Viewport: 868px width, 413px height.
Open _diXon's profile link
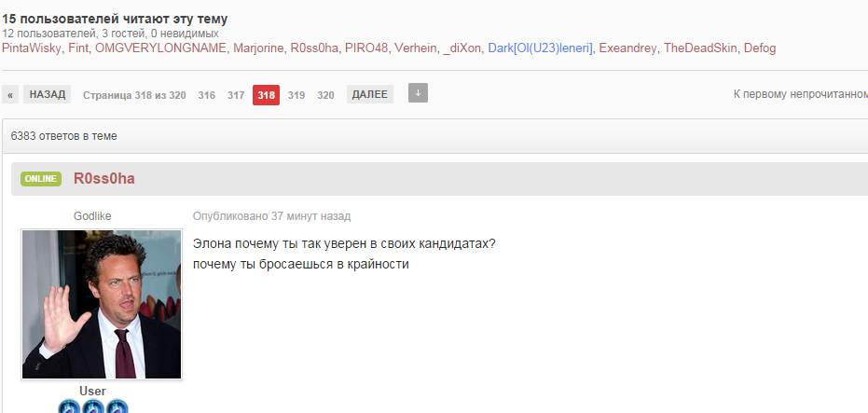click(x=462, y=48)
